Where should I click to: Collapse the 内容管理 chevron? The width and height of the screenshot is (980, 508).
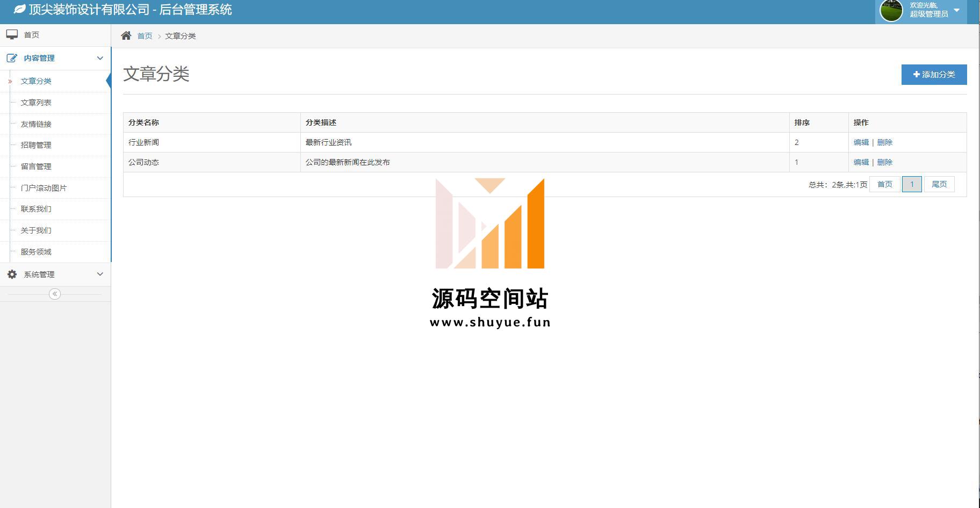pyautogui.click(x=100, y=58)
